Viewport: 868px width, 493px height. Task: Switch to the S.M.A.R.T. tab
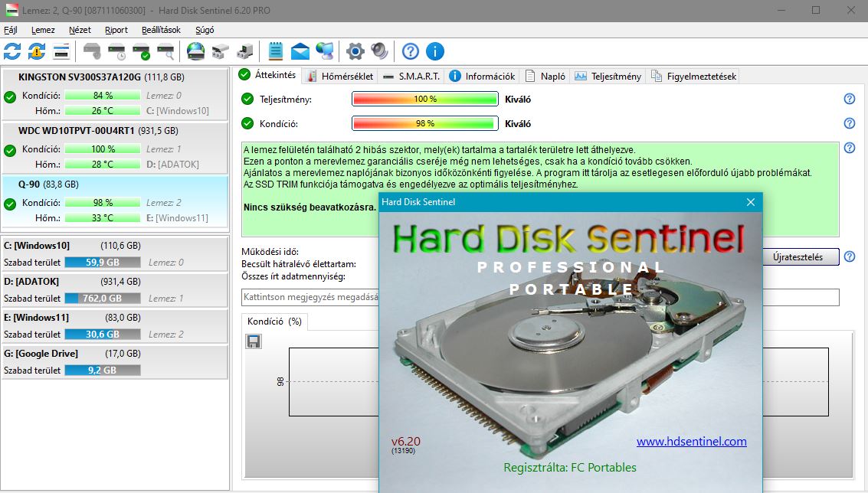pos(411,77)
